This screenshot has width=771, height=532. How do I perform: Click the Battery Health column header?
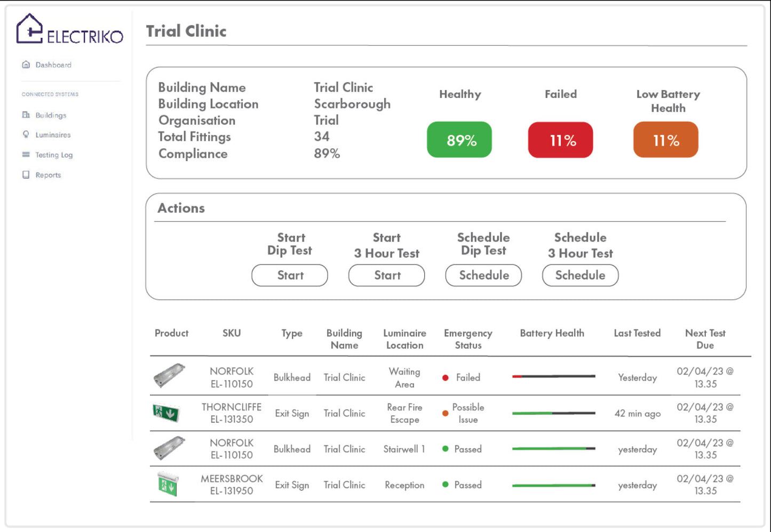pos(552,333)
